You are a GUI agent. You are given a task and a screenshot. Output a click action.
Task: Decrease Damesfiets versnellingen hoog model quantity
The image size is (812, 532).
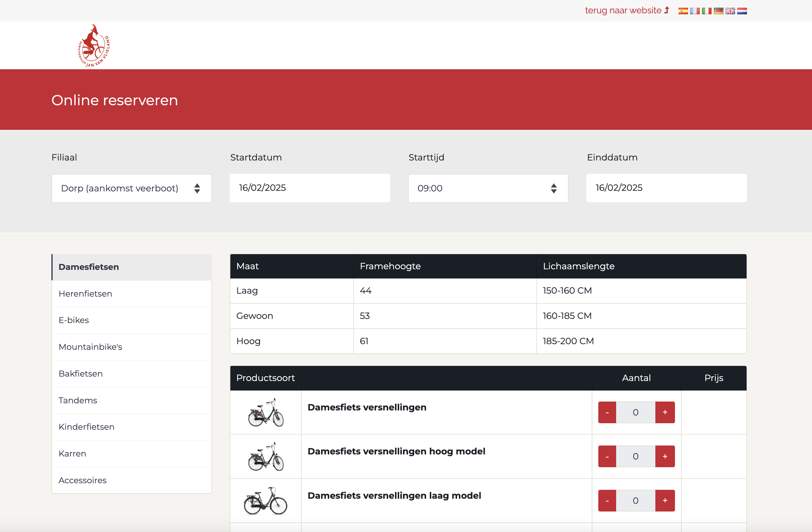(607, 456)
